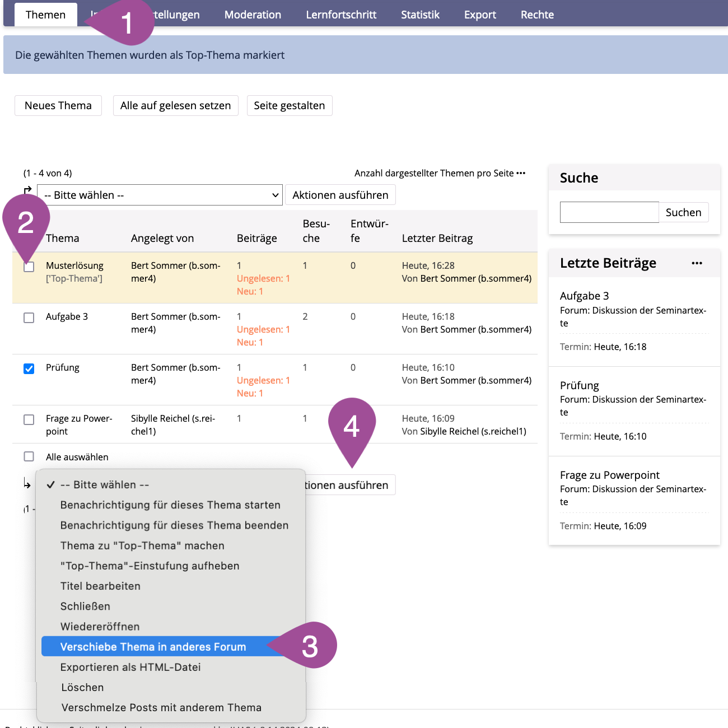Click the dots next to Themen pro Seite
Viewport: 728px width, 728px height.
click(x=521, y=173)
